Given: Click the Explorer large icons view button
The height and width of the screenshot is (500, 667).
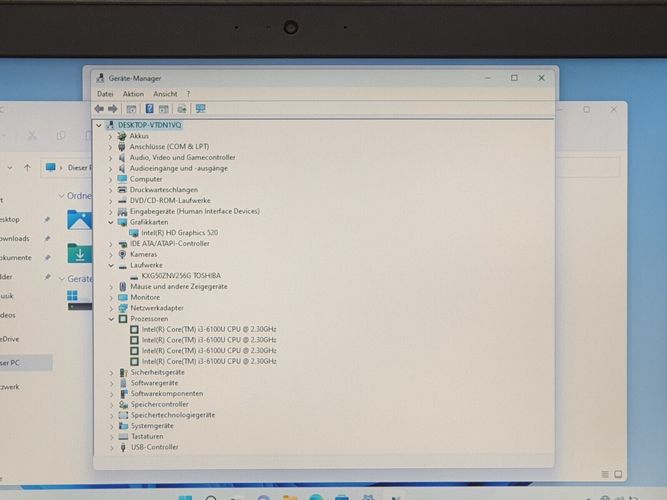Looking at the screenshot, I should pos(618,474).
